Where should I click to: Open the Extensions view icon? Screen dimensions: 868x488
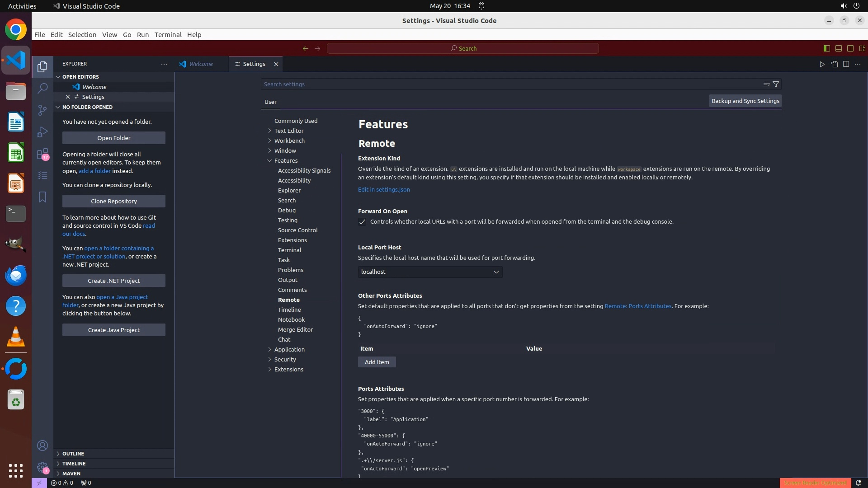point(42,154)
